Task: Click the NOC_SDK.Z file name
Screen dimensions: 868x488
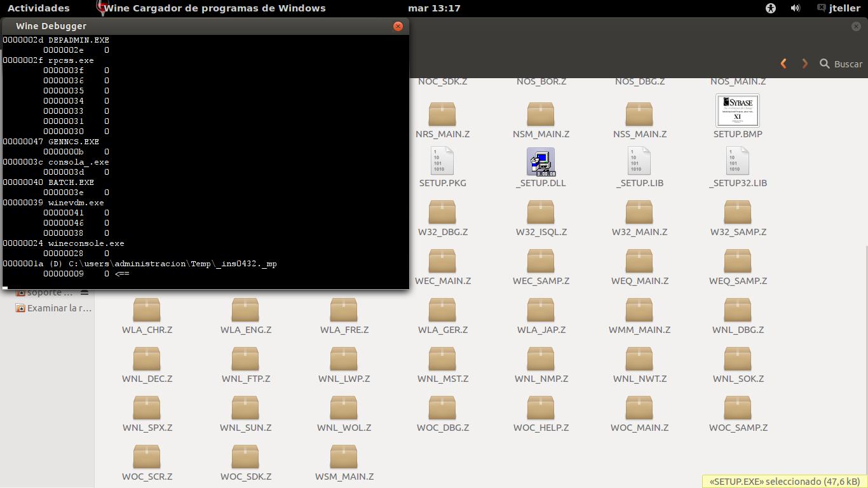Action: tap(443, 81)
